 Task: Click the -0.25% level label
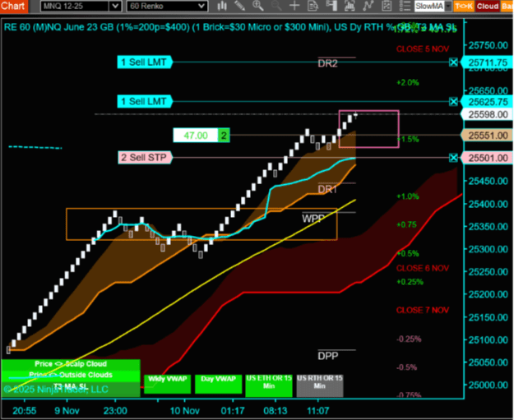(x=409, y=339)
